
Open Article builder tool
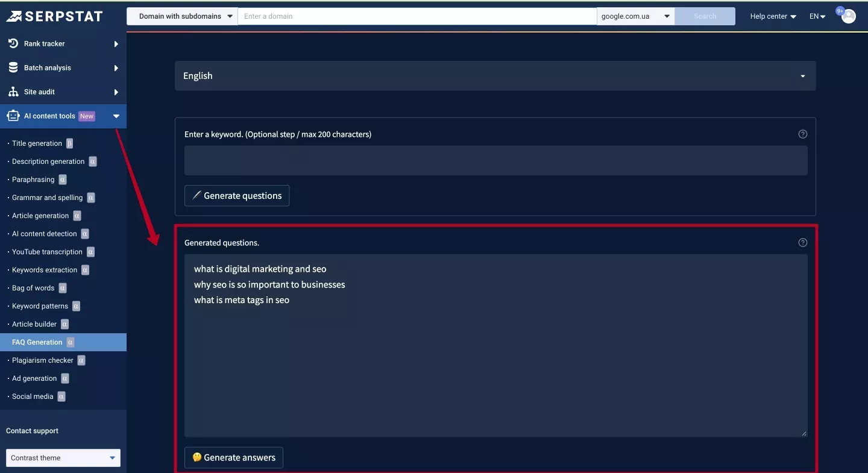pos(34,324)
